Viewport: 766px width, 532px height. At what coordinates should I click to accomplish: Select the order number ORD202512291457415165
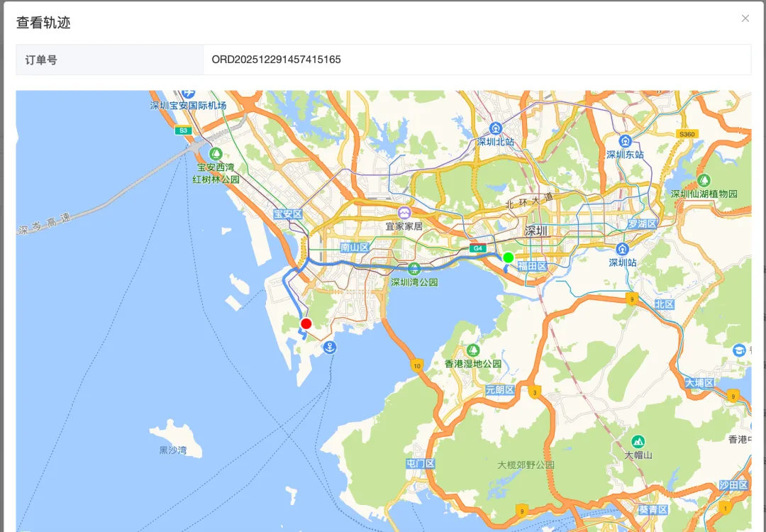tap(276, 60)
